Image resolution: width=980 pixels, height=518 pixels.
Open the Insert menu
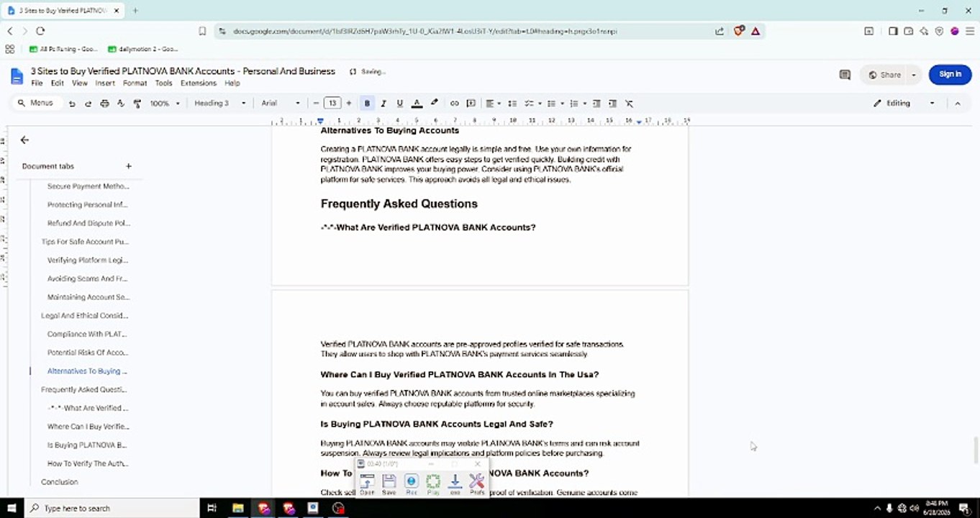point(105,83)
